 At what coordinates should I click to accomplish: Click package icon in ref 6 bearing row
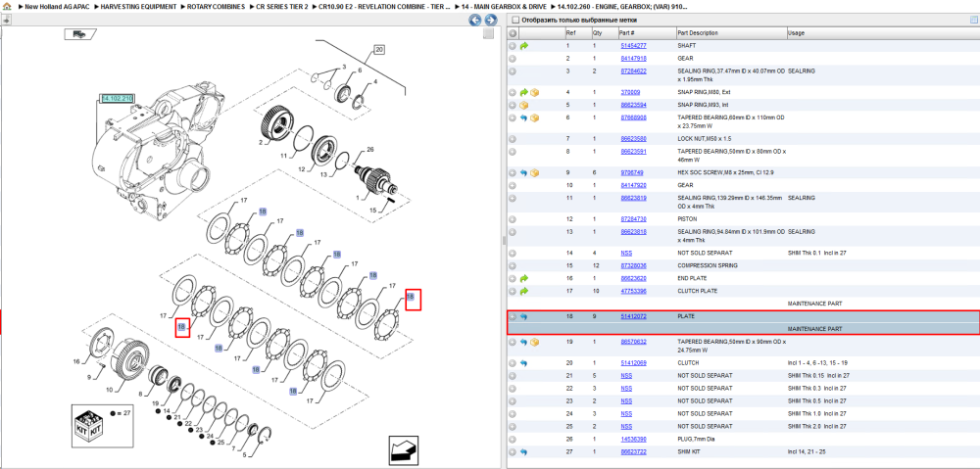pyautogui.click(x=534, y=117)
